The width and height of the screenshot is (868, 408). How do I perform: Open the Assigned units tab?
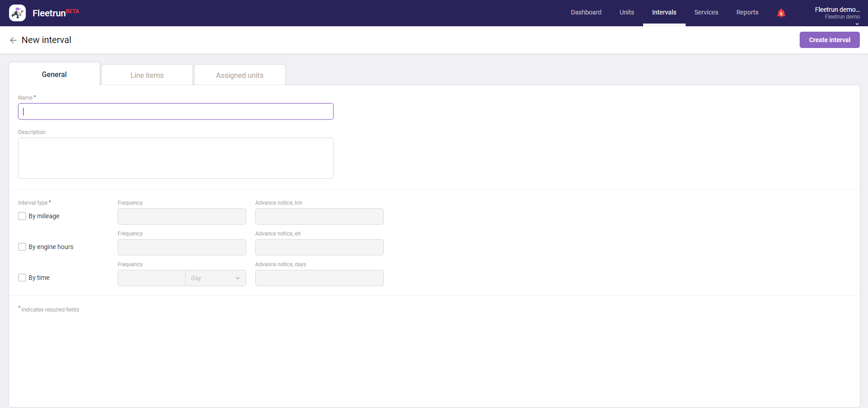pyautogui.click(x=240, y=75)
